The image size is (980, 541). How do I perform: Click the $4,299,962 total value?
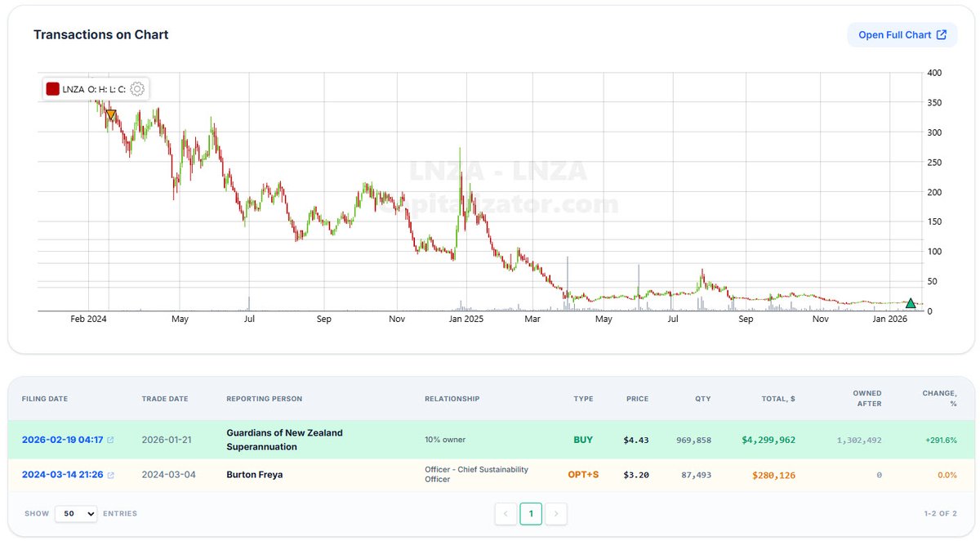point(768,440)
